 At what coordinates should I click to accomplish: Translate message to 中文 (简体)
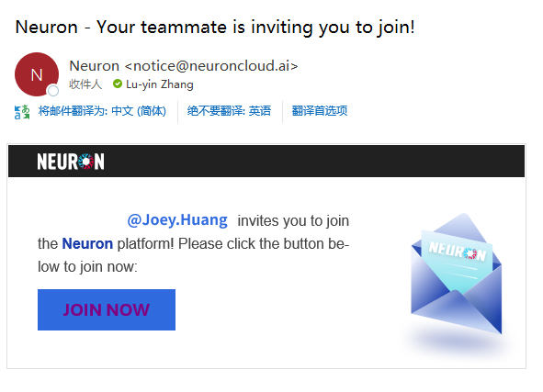(x=102, y=111)
